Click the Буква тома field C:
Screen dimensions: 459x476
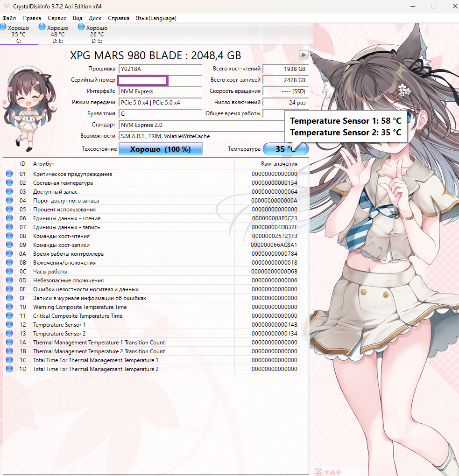pos(160,114)
